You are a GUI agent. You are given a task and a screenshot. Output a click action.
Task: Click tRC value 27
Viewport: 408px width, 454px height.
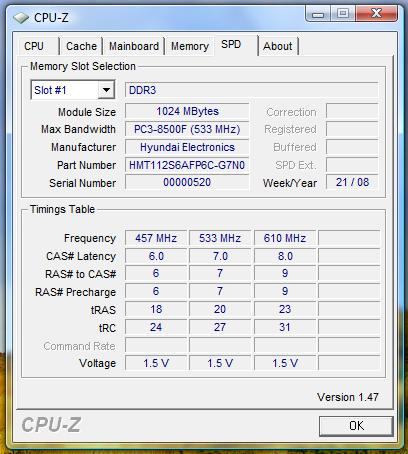(220, 327)
